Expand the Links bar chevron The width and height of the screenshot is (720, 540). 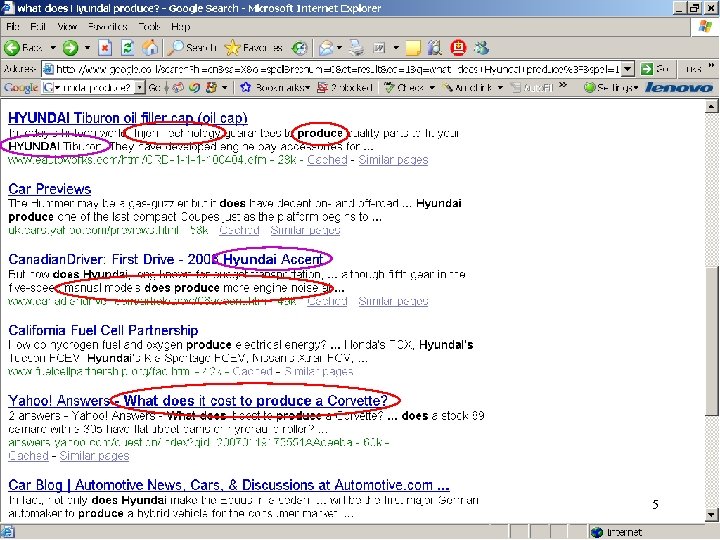coord(711,67)
